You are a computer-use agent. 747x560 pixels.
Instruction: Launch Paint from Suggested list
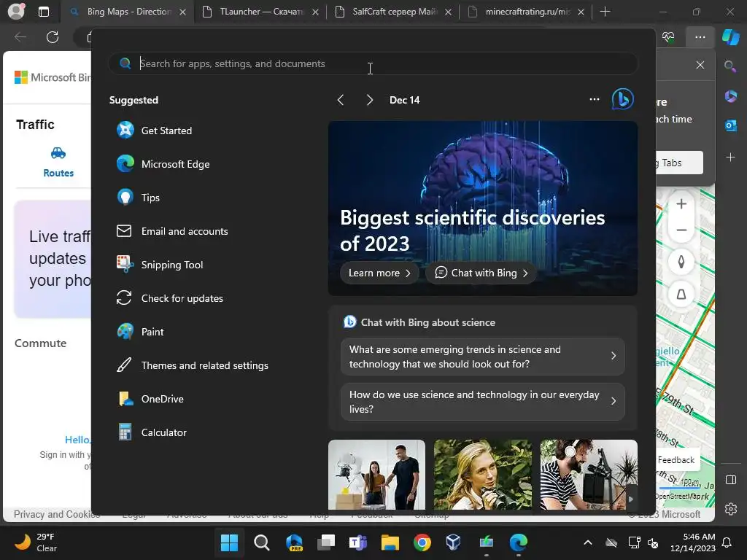[140, 332]
